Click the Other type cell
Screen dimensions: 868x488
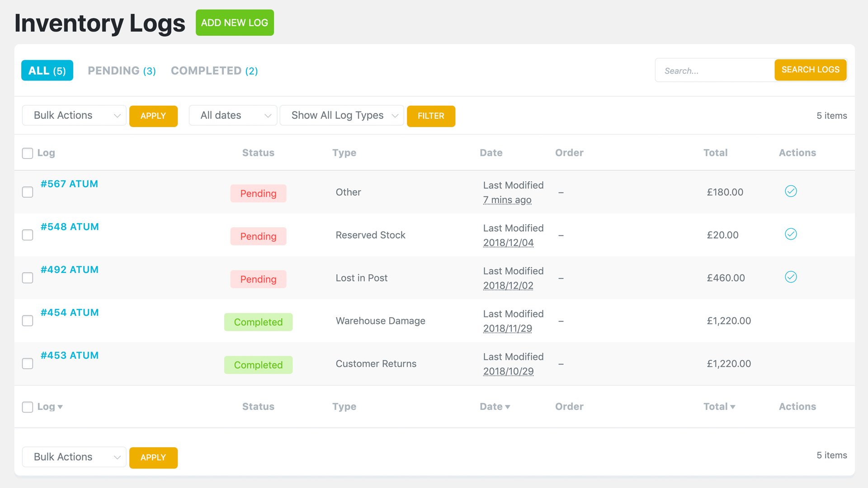[348, 192]
